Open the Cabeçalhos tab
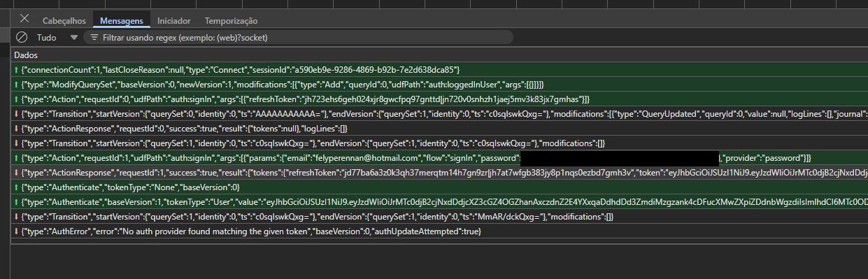Viewport: 868px width, 279px height. tap(64, 22)
